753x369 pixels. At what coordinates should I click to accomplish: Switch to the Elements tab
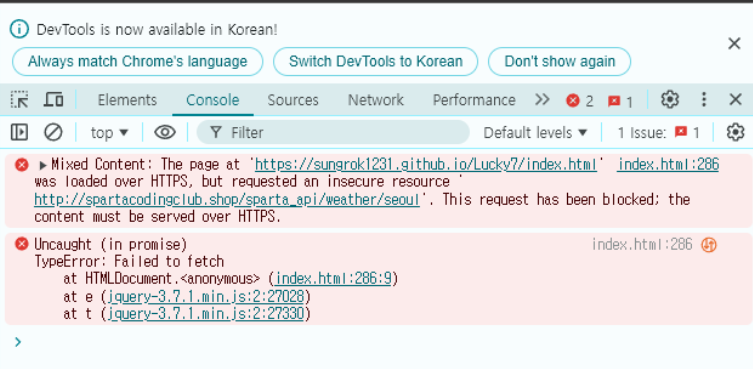coord(127,100)
